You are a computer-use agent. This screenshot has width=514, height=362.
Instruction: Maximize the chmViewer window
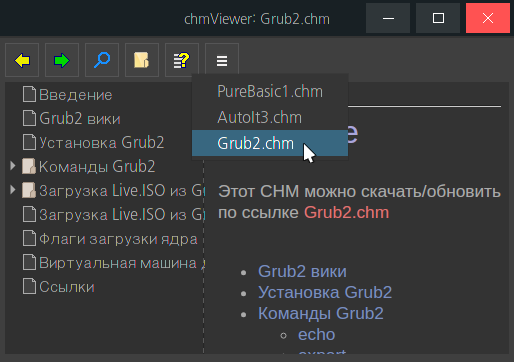(438, 18)
